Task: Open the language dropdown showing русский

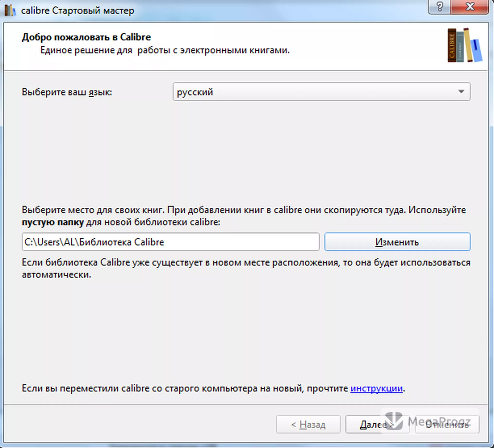Action: tap(321, 92)
